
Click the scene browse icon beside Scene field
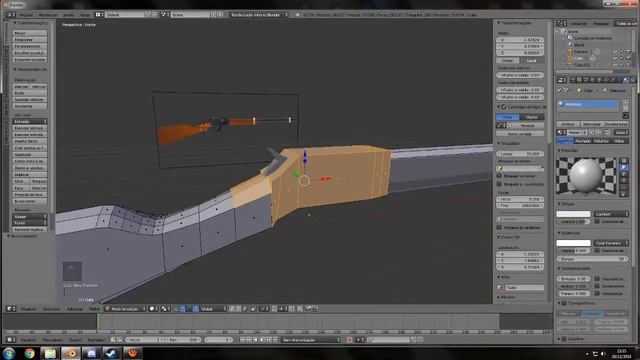(164, 14)
